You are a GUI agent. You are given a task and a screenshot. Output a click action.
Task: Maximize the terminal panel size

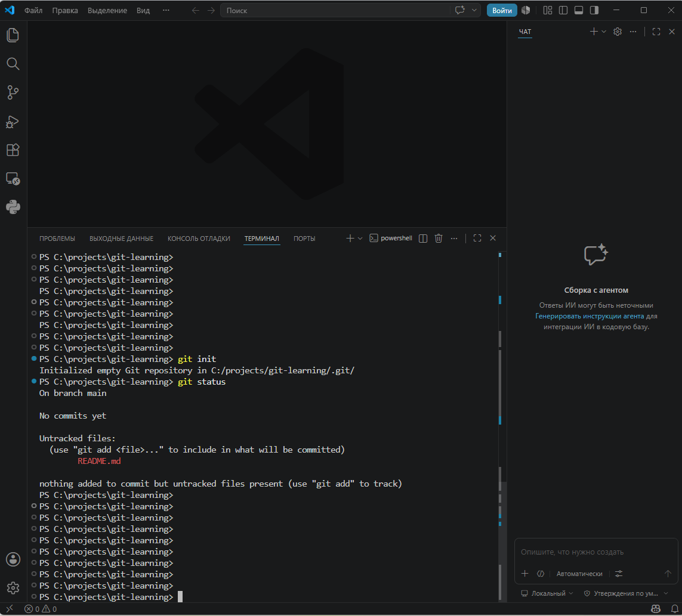pyautogui.click(x=477, y=238)
